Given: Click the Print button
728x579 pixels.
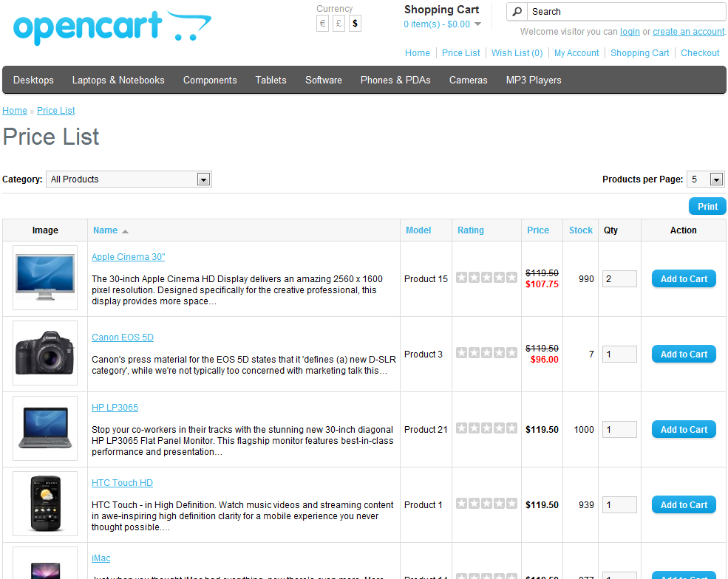Looking at the screenshot, I should [x=707, y=207].
